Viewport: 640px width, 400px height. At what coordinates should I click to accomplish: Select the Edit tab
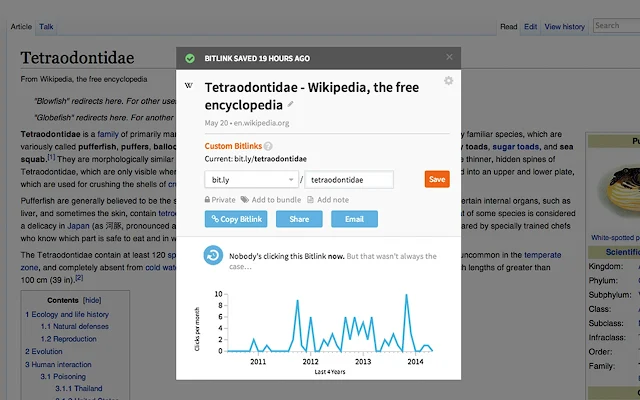531,26
